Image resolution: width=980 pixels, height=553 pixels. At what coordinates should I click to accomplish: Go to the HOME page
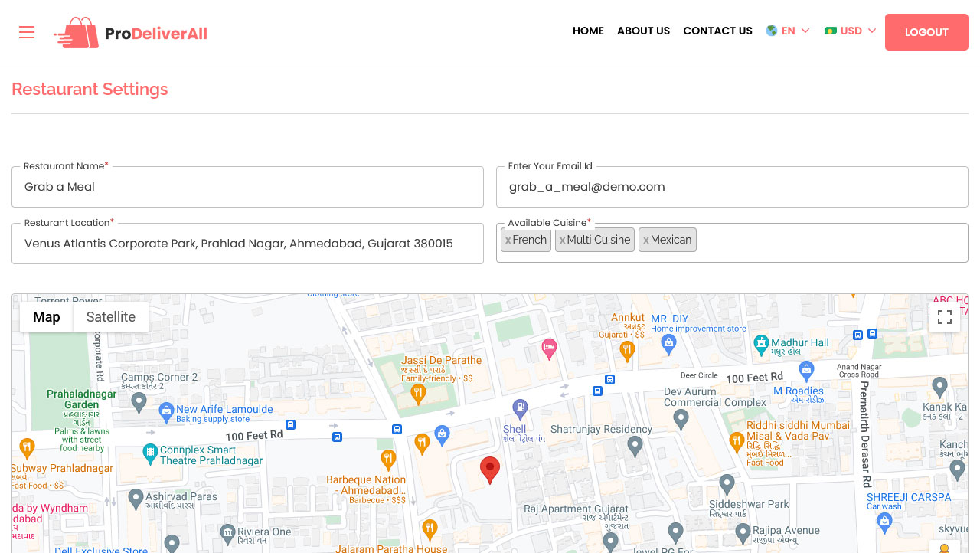click(x=588, y=31)
